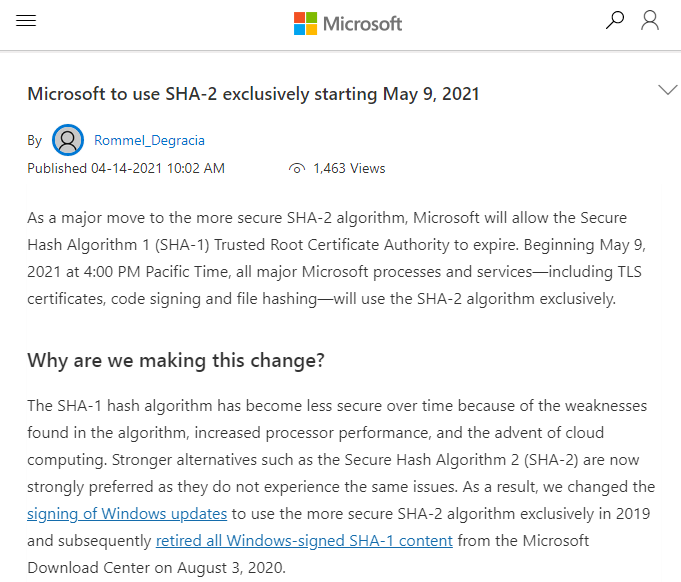Screen dimensions: 681x582
Task: Click Rommel_Degracia's author avatar
Action: [x=68, y=140]
